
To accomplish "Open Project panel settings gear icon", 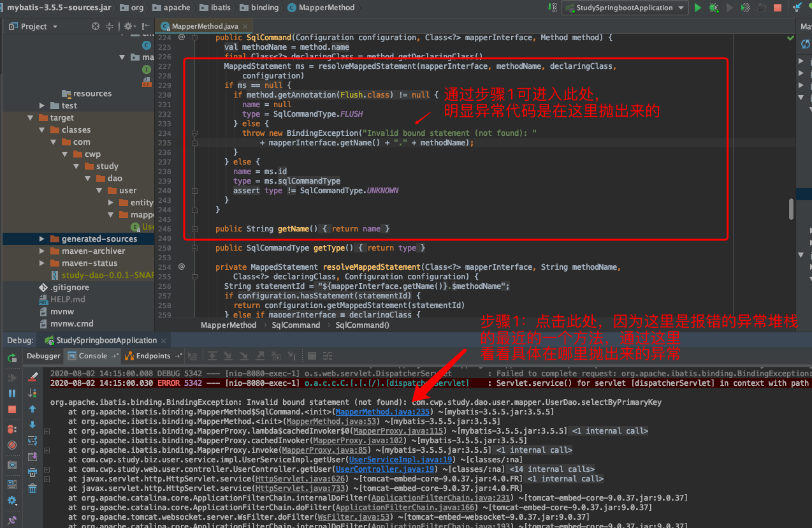I will point(128,26).
